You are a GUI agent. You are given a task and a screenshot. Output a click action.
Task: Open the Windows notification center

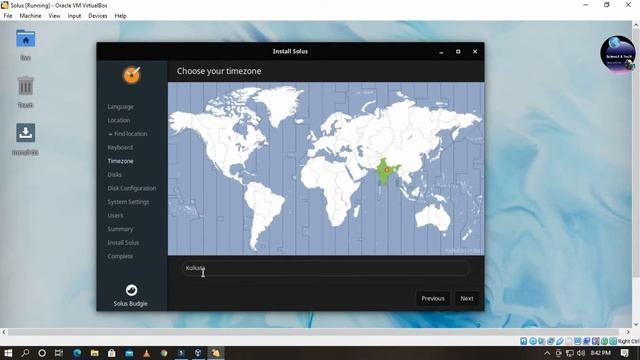coord(624,353)
